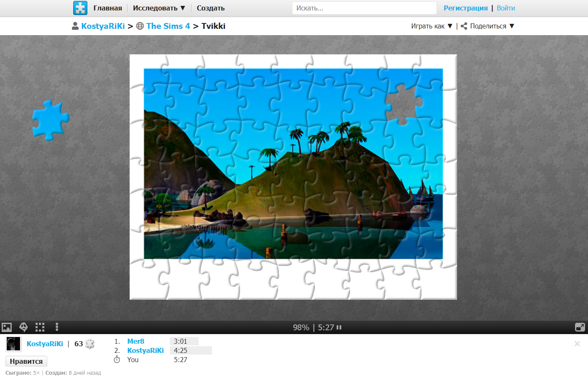
Task: Open KostyaRiKi author name below the puzzle
Action: (45, 344)
